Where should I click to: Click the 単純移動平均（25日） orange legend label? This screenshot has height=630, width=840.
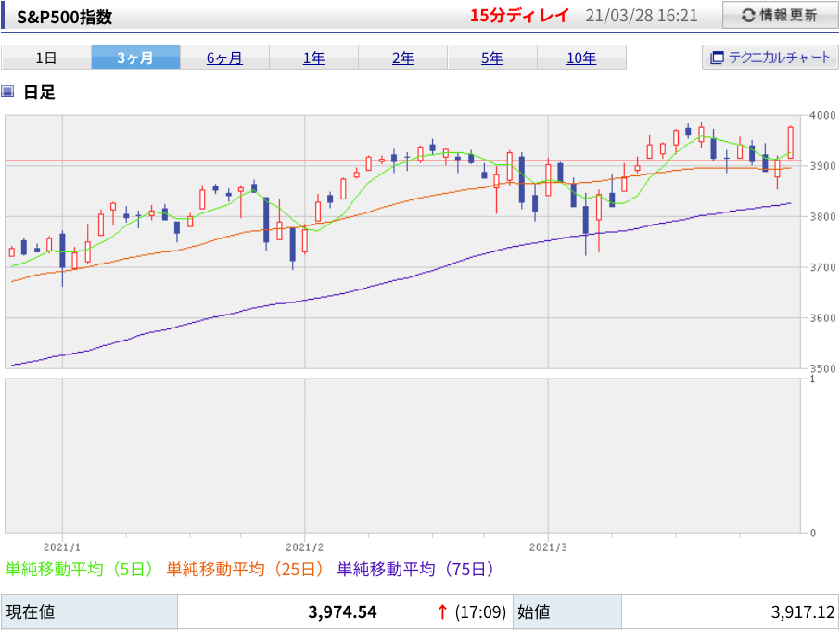point(245,569)
